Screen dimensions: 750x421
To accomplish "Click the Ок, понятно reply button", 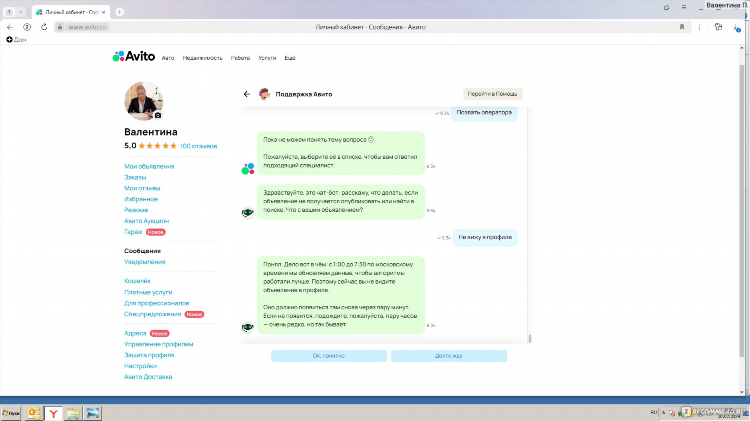I will 329,356.
